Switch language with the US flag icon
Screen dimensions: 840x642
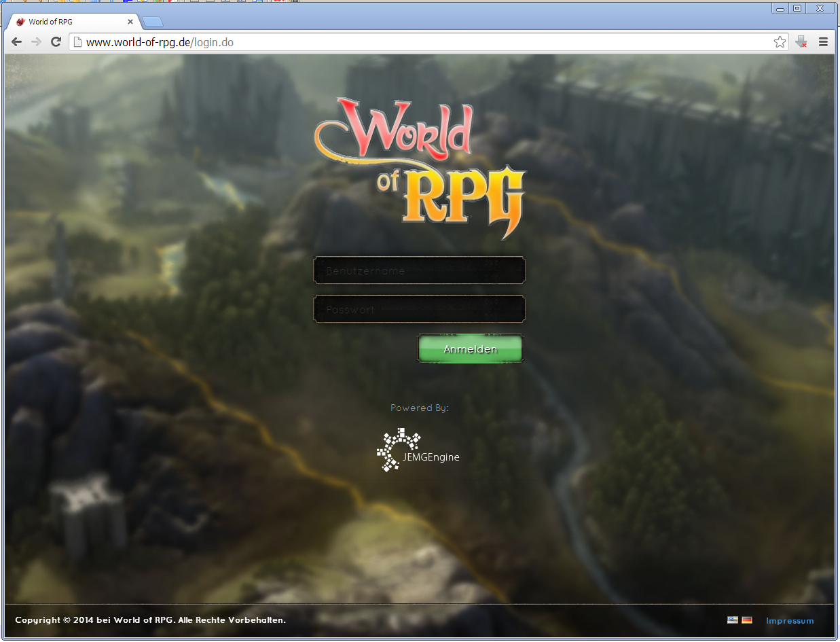733,620
